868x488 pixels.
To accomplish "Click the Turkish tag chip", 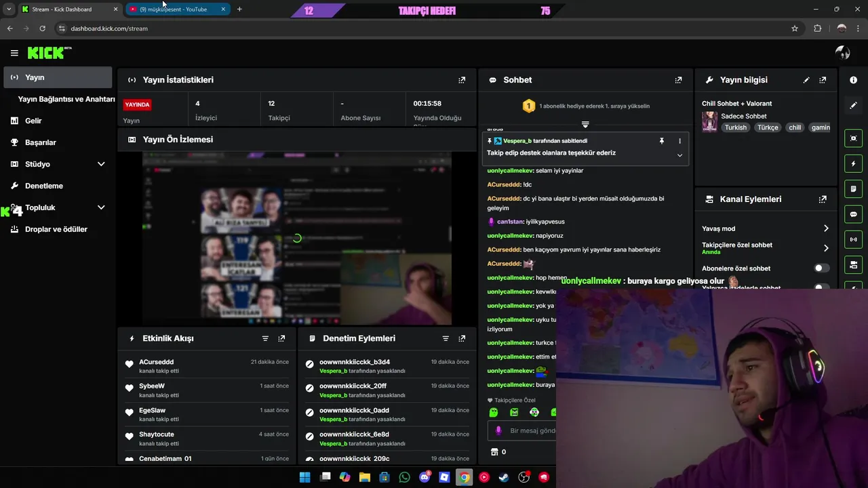I will coord(735,127).
